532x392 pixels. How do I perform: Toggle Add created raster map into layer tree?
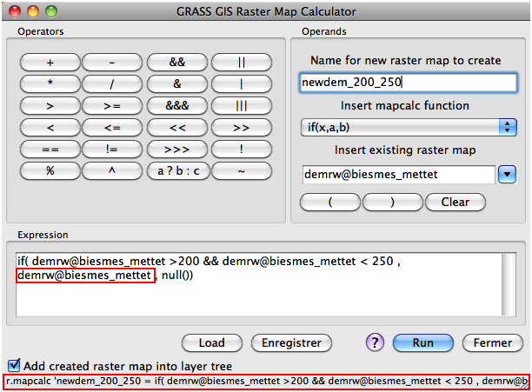14,366
